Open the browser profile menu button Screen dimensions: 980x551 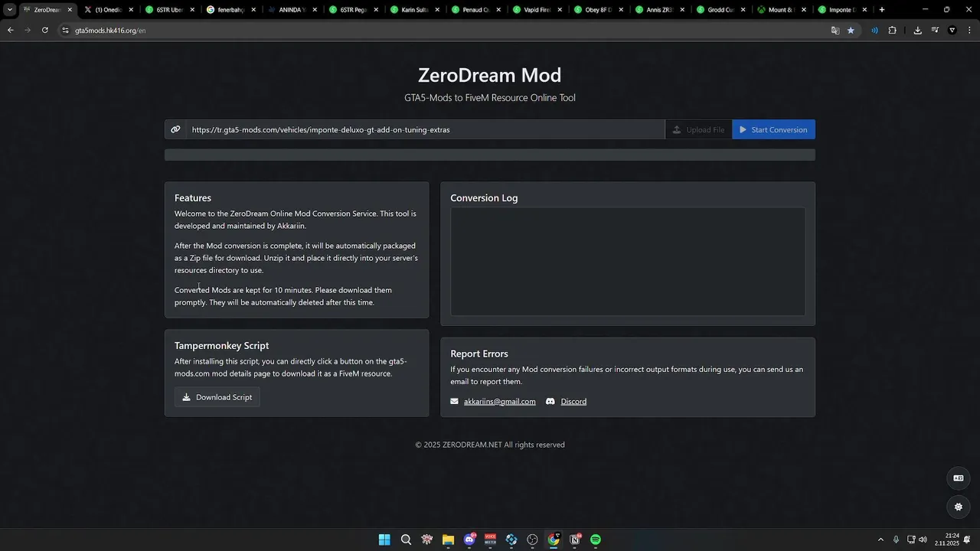coord(952,31)
